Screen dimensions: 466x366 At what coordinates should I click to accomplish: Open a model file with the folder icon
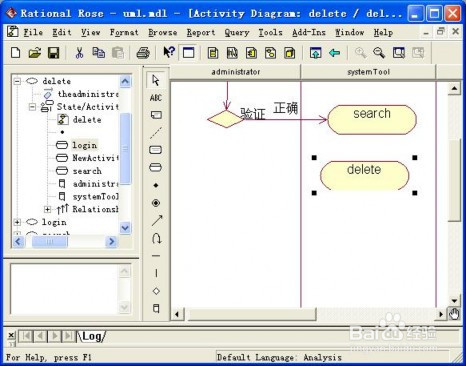coord(34,53)
